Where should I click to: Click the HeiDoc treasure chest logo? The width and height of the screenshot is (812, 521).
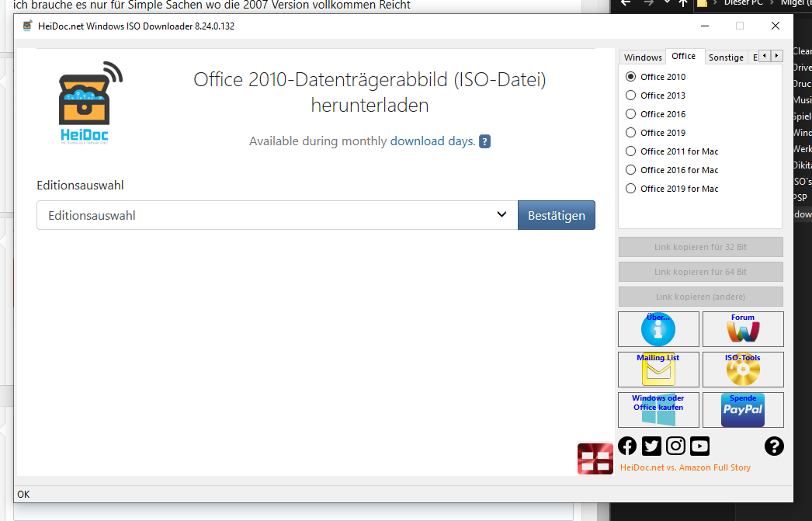click(x=91, y=102)
